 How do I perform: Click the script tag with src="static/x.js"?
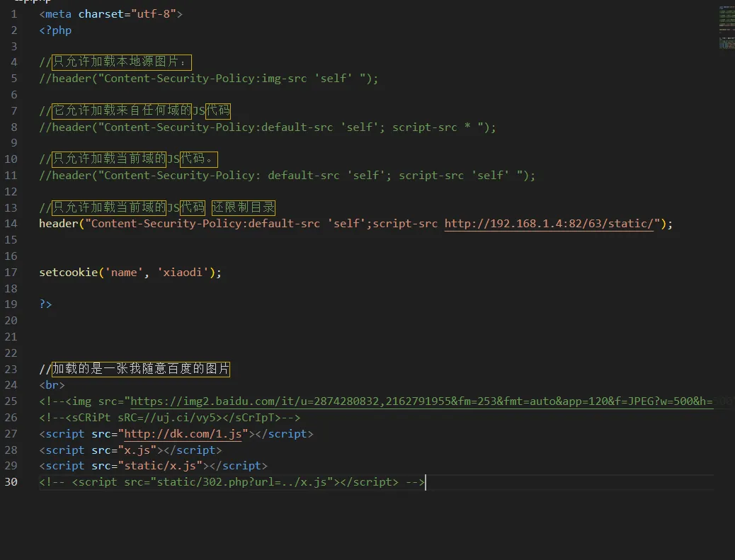click(x=153, y=466)
